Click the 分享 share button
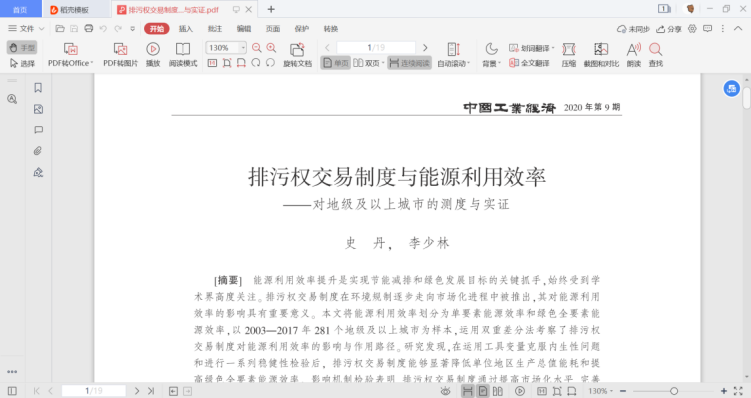The height and width of the screenshot is (398, 751). click(x=669, y=29)
